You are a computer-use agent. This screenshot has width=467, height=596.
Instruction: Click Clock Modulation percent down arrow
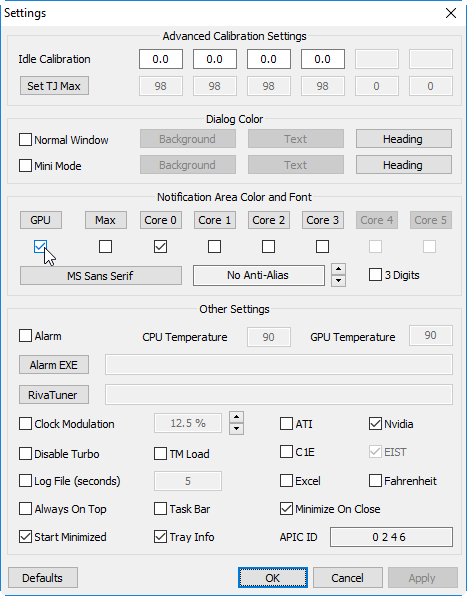coord(236,429)
